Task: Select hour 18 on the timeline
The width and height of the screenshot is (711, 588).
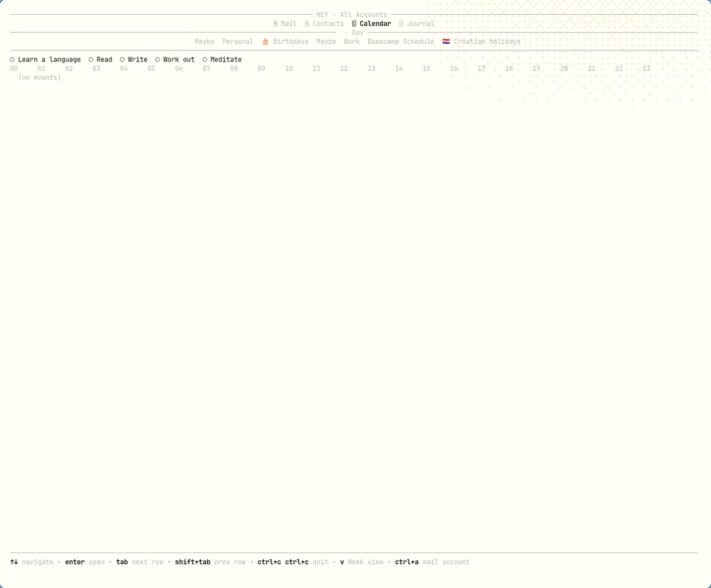Action: (x=509, y=69)
